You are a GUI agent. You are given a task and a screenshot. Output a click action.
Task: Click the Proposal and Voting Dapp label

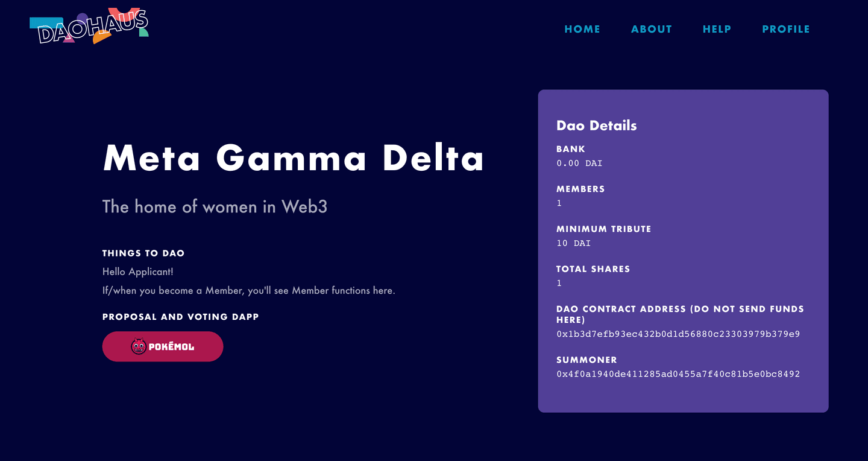click(x=181, y=317)
